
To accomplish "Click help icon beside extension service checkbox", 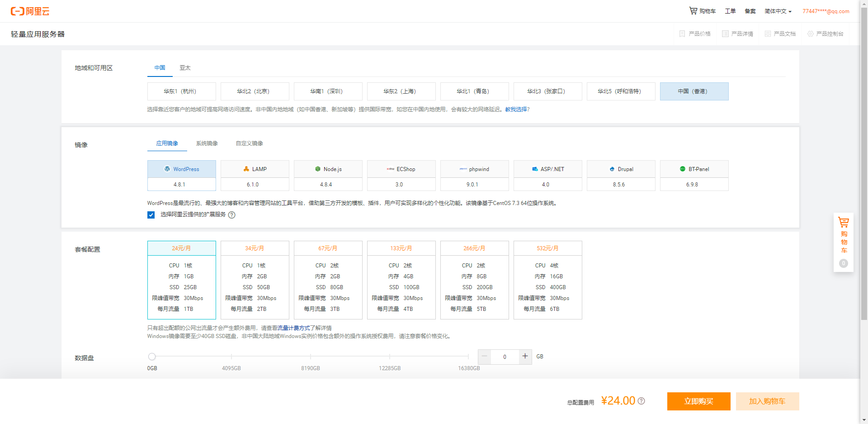I will [232, 215].
